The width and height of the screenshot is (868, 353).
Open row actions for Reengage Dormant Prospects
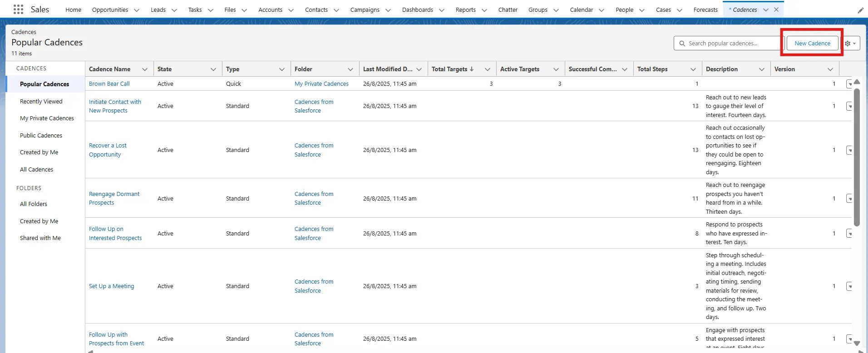point(849,199)
